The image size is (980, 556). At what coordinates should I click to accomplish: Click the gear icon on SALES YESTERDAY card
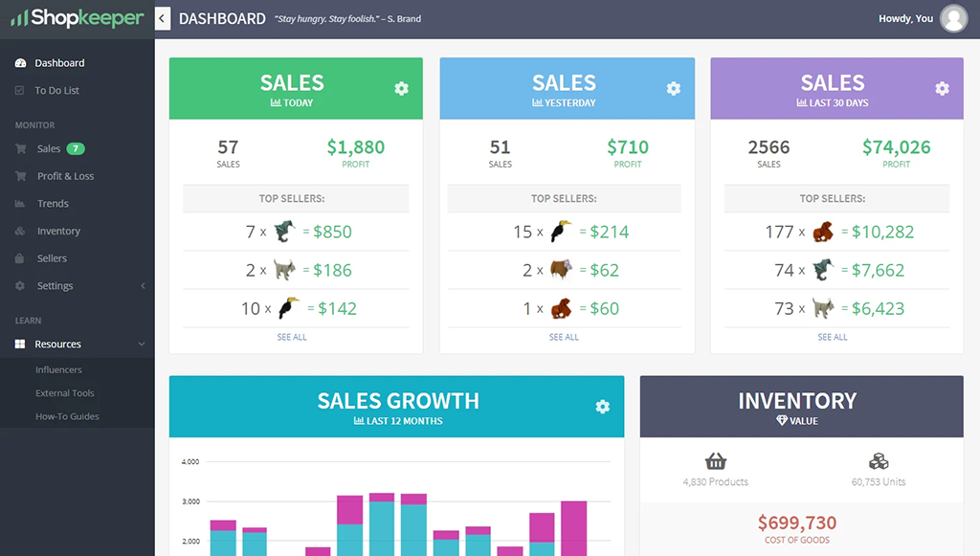(674, 87)
